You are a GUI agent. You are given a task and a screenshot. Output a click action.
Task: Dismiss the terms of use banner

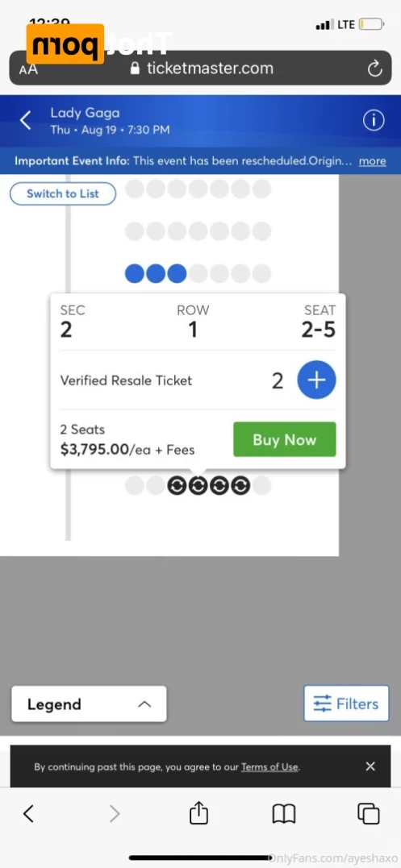tap(370, 766)
